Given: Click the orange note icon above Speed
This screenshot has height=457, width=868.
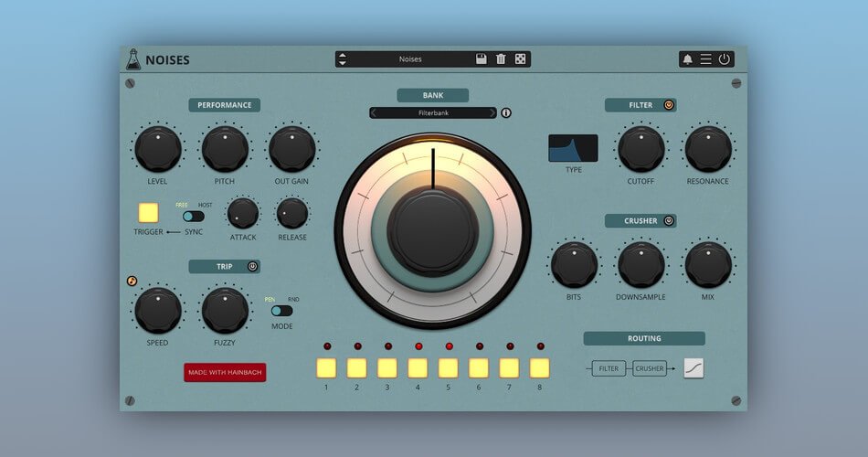Looking at the screenshot, I should pos(132,282).
